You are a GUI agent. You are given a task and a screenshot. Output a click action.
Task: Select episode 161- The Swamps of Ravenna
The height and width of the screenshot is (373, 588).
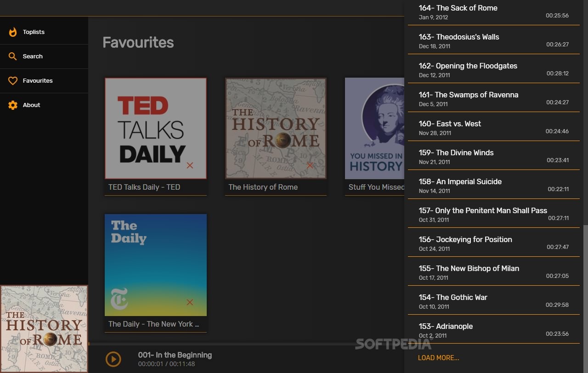point(494,98)
